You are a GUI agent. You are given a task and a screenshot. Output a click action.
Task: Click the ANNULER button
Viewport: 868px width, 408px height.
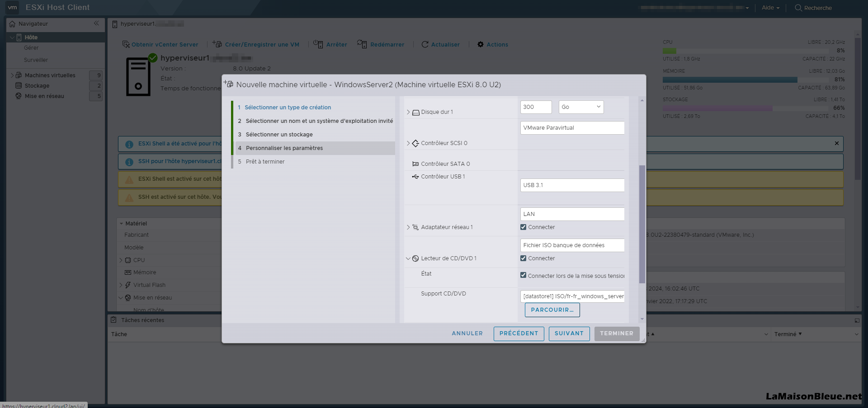pyautogui.click(x=467, y=333)
